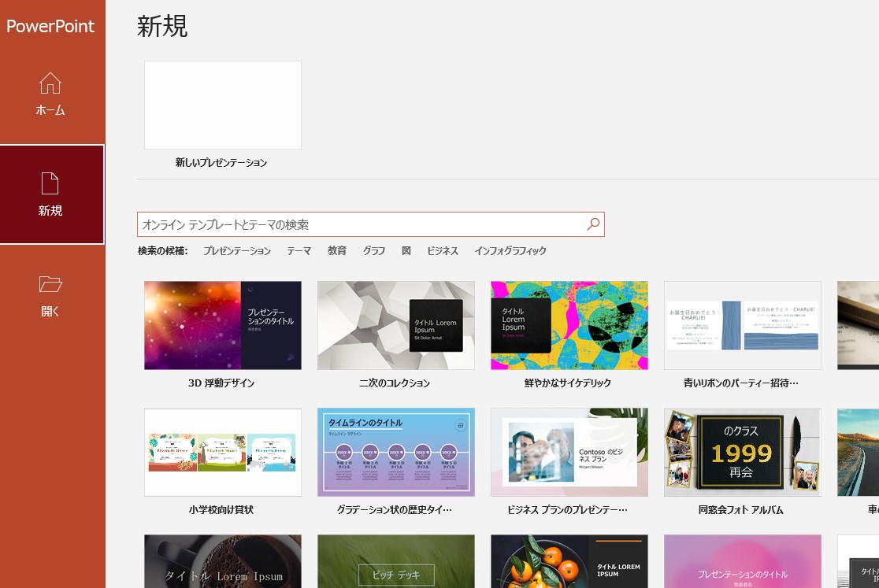
Task: Select the green ピッチ デッキ template
Action: [395, 561]
